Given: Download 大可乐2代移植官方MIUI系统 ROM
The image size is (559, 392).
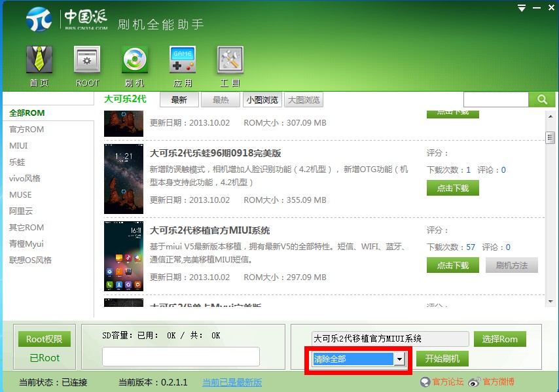Looking at the screenshot, I should tap(453, 266).
